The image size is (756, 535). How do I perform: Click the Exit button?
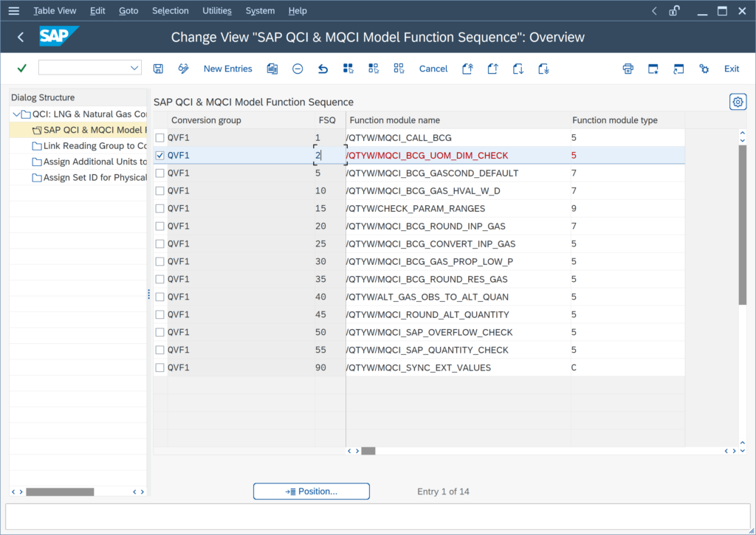tap(732, 69)
